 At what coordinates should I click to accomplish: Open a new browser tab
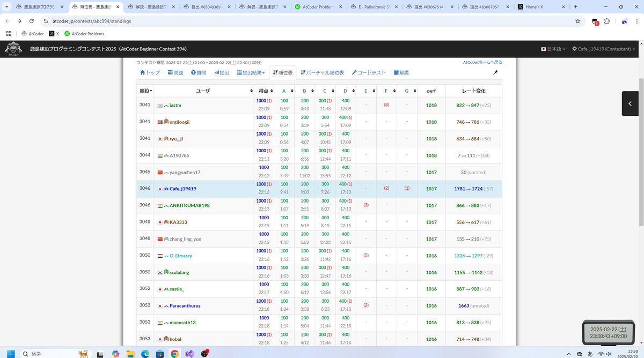coord(575,7)
